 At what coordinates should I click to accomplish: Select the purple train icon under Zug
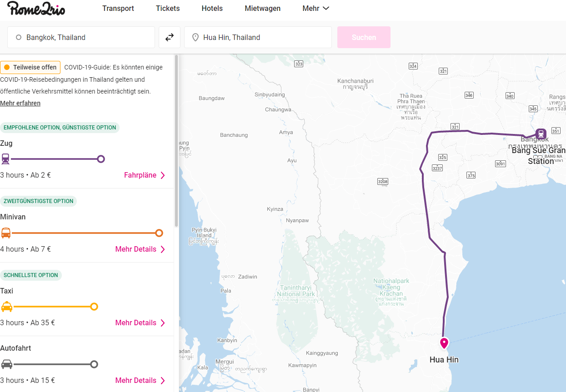click(5, 159)
